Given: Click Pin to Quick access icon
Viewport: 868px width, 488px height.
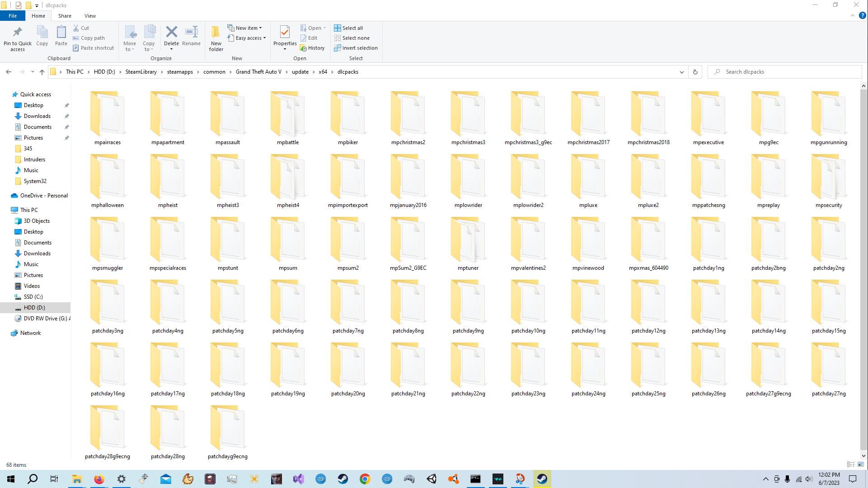Looking at the screenshot, I should click(18, 33).
